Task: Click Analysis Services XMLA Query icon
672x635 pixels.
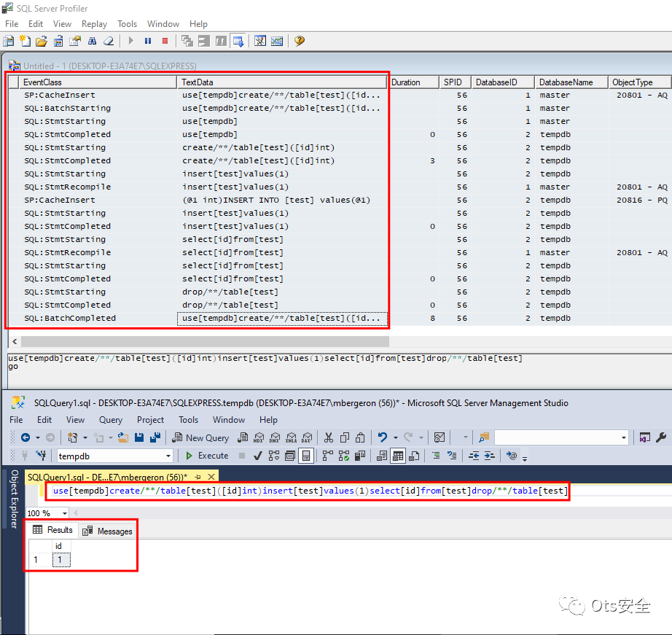Action: (291, 437)
